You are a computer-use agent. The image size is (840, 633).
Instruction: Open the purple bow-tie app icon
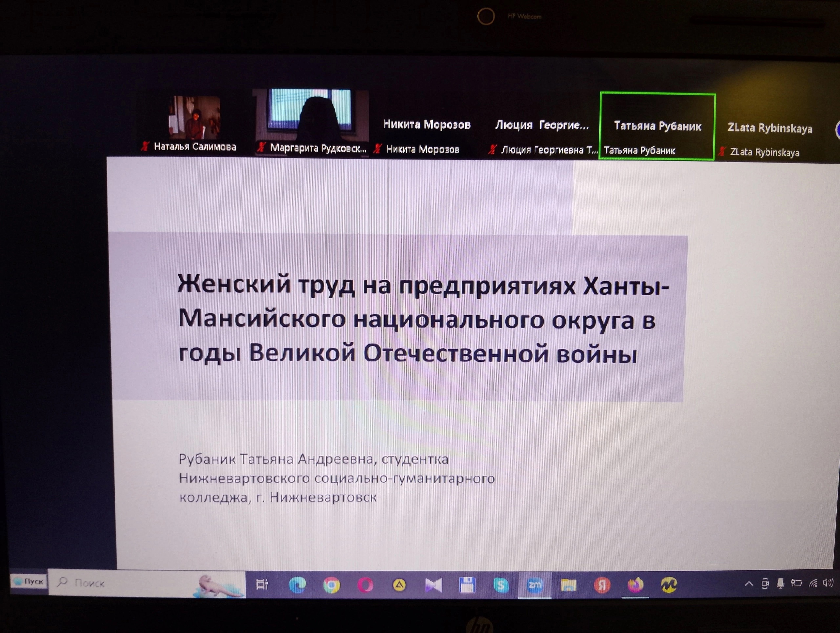(433, 585)
